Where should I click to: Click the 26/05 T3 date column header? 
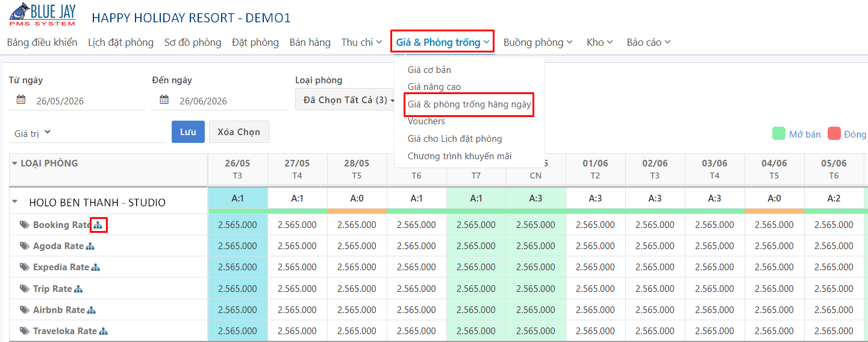coord(237,169)
